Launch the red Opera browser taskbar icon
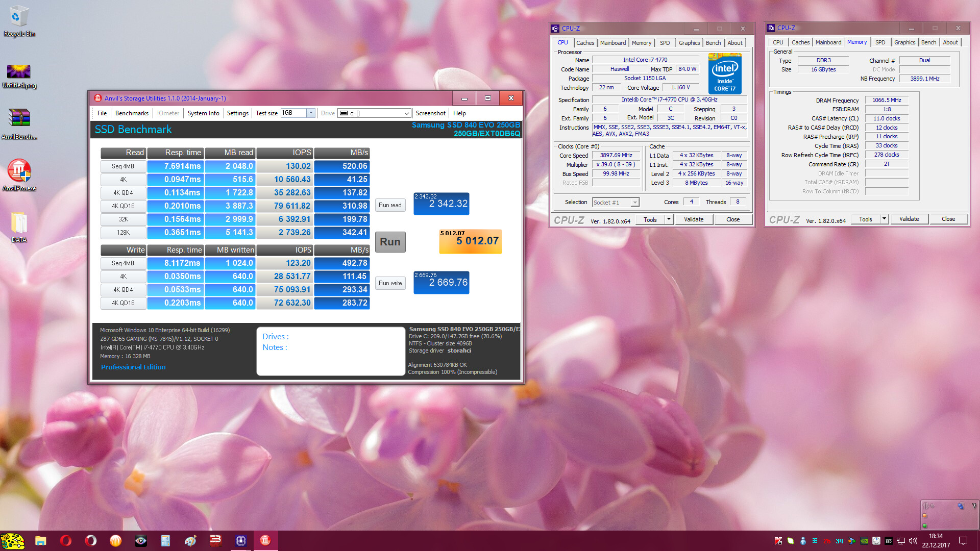 tap(66, 541)
